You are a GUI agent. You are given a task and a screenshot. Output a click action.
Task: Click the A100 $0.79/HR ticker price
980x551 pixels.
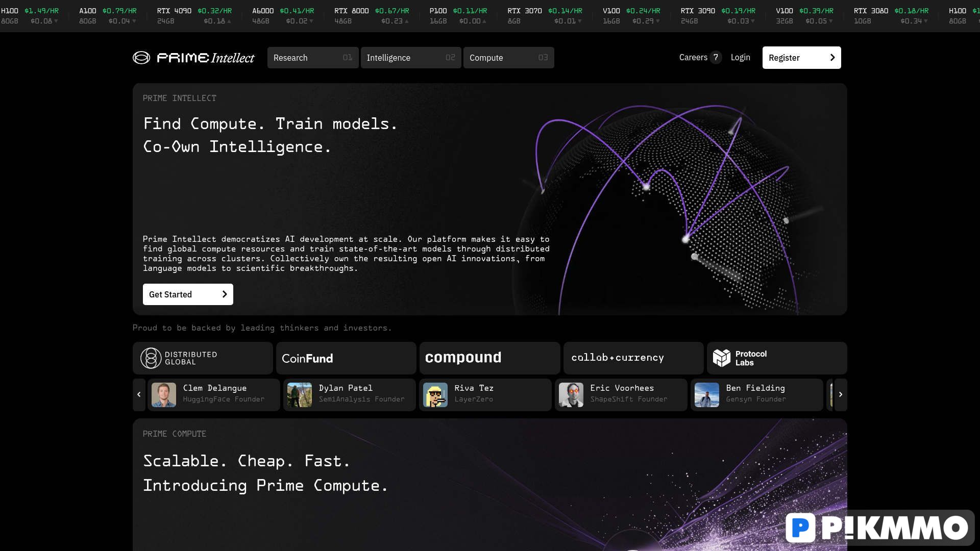click(119, 11)
